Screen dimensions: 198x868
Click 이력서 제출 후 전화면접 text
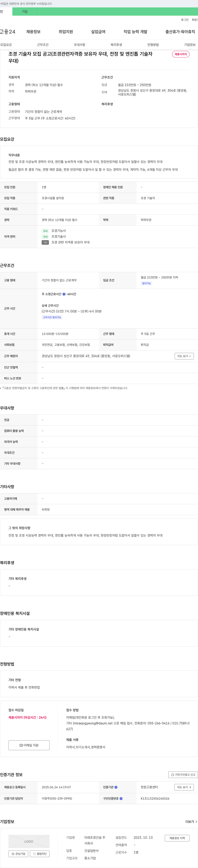click(24, 687)
